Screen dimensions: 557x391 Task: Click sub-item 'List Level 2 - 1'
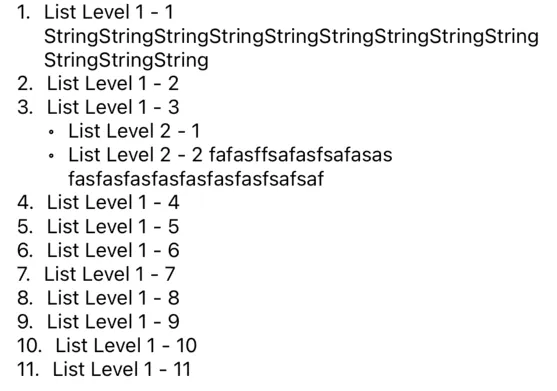coord(134,131)
